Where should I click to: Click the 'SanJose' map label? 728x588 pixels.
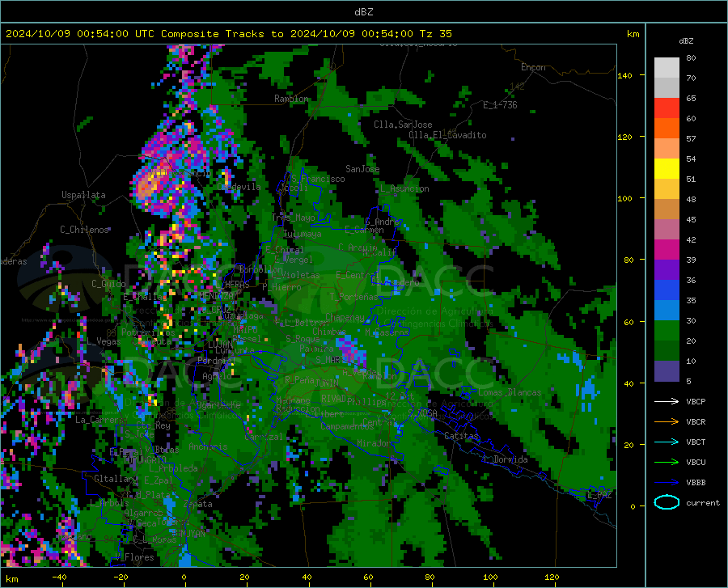362,169
